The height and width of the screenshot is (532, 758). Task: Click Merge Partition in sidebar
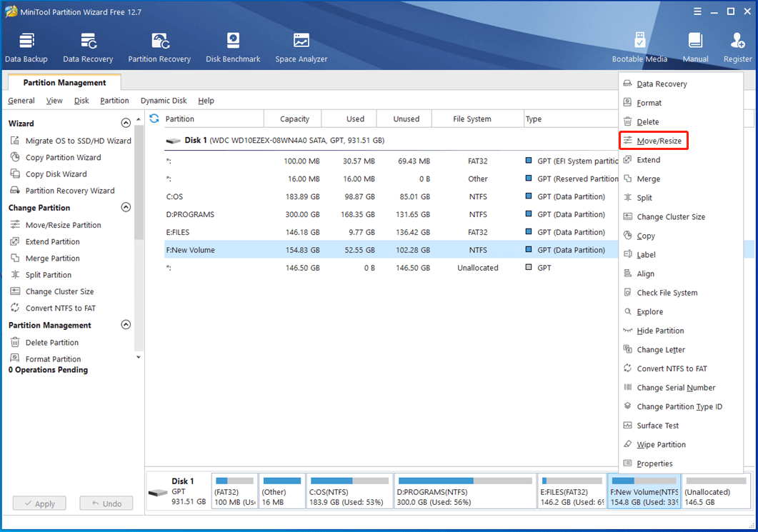click(x=46, y=258)
